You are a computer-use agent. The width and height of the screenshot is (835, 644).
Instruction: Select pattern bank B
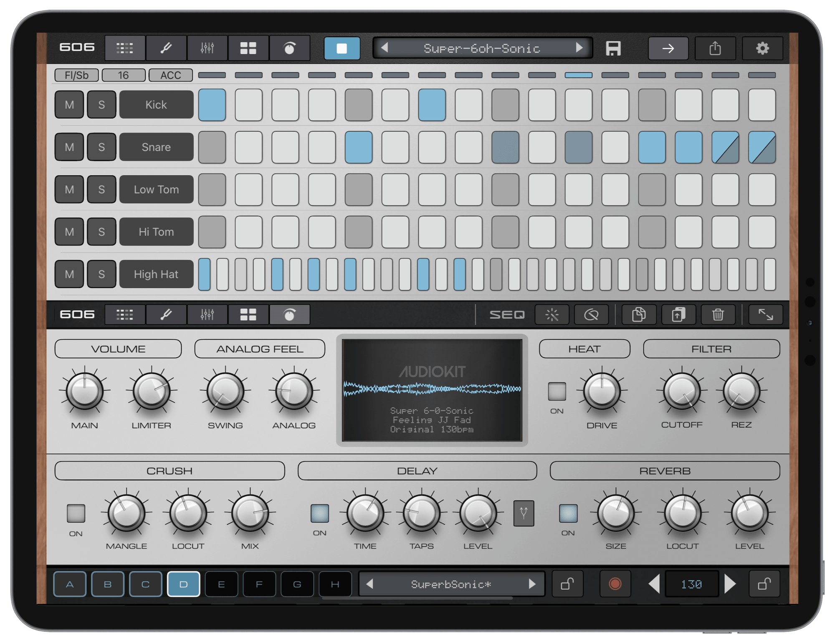pyautogui.click(x=108, y=584)
